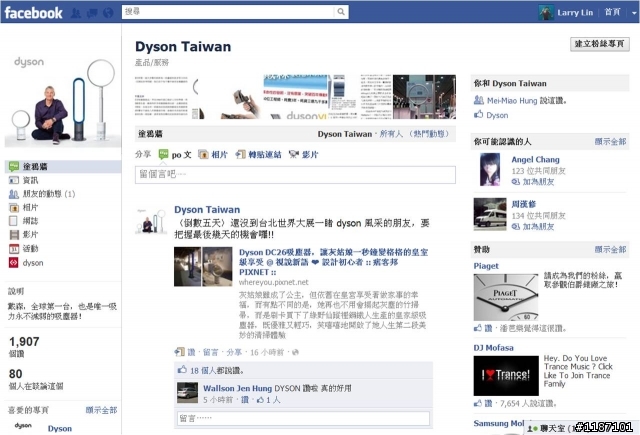Image resolution: width=640 pixels, height=435 pixels.
Task: Click the facebook logo
Action: click(x=33, y=13)
